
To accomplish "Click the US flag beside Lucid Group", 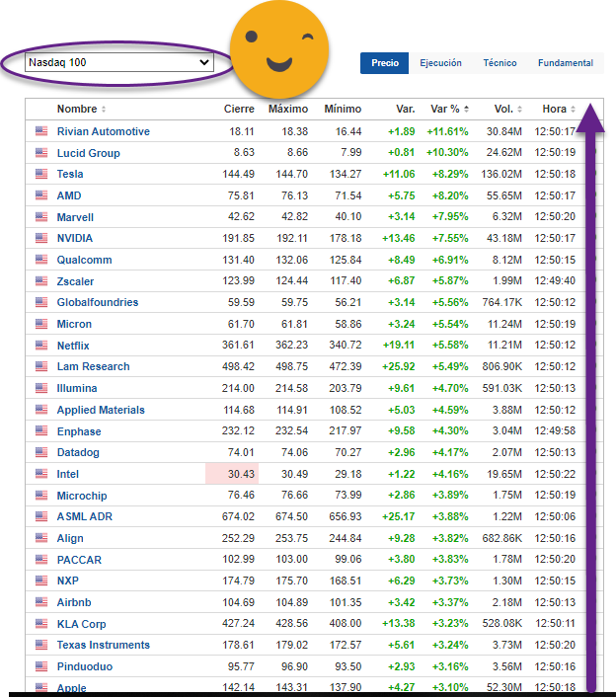I will coord(41,152).
